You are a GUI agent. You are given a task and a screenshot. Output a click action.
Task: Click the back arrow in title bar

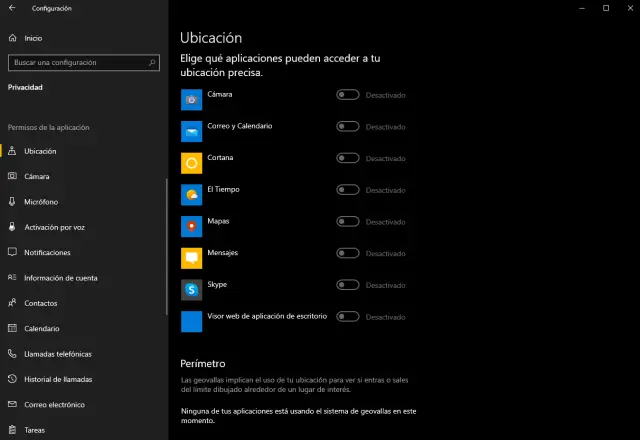pyautogui.click(x=11, y=8)
